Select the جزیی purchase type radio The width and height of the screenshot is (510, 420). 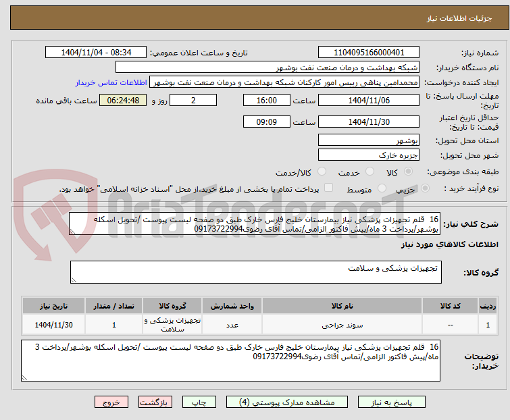click(x=425, y=188)
